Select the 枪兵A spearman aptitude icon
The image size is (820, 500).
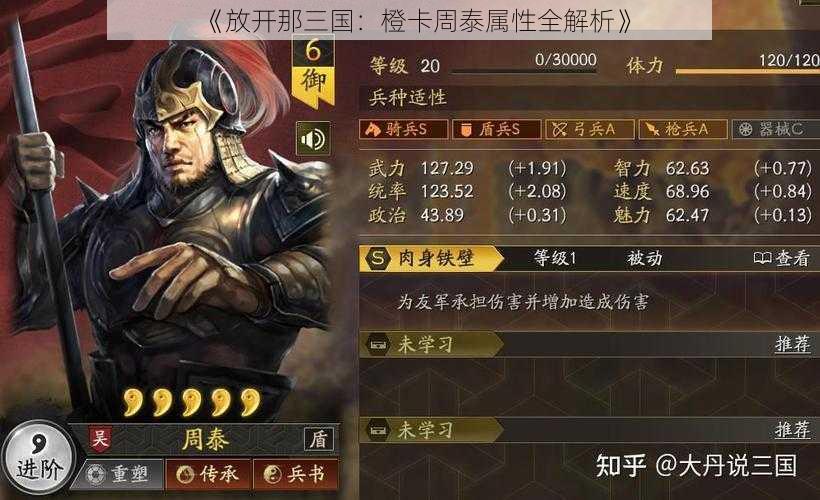(x=682, y=129)
